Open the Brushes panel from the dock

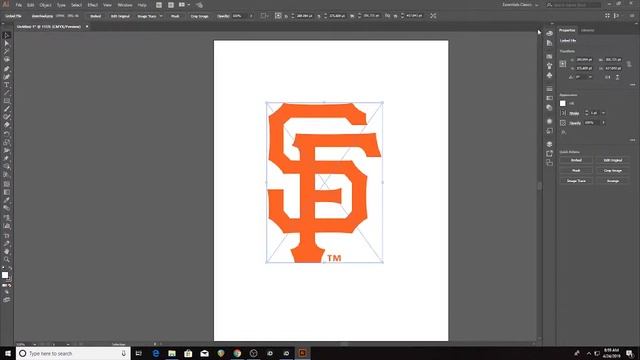coord(549,66)
